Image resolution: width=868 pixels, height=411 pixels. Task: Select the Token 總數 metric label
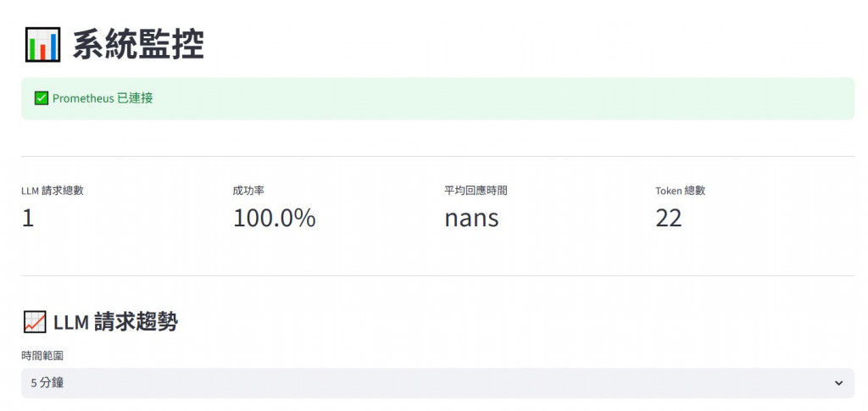680,191
